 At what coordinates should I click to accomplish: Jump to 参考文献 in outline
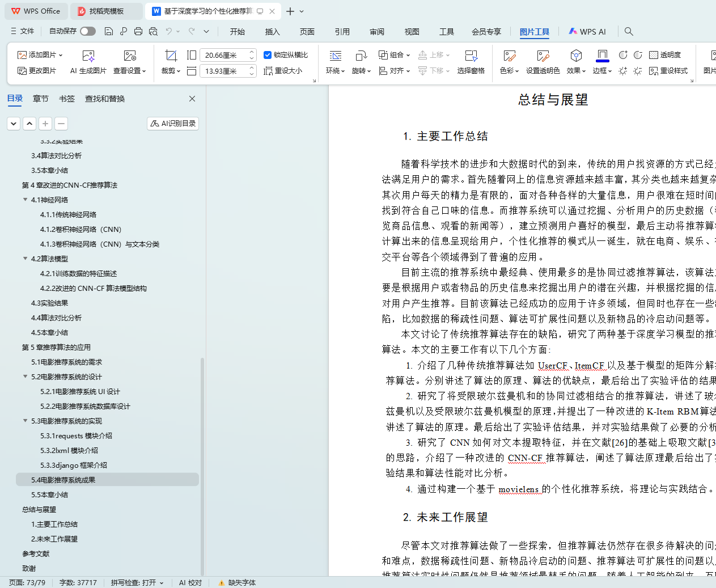(36, 553)
